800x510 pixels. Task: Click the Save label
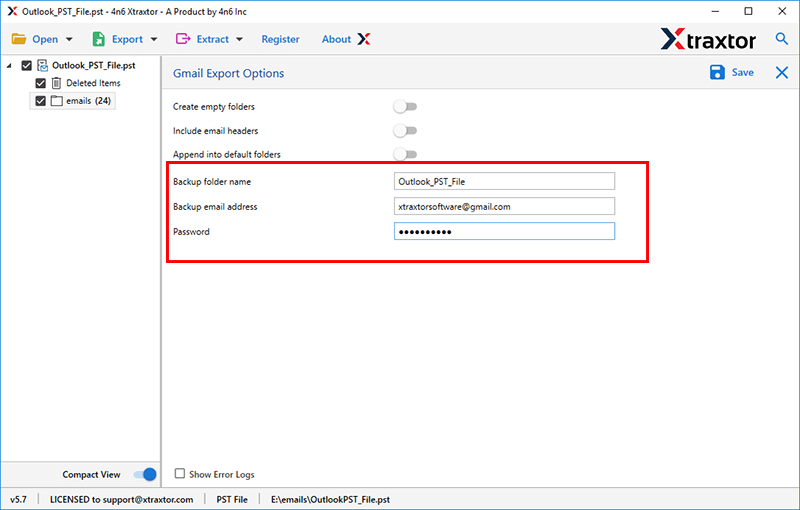point(742,72)
